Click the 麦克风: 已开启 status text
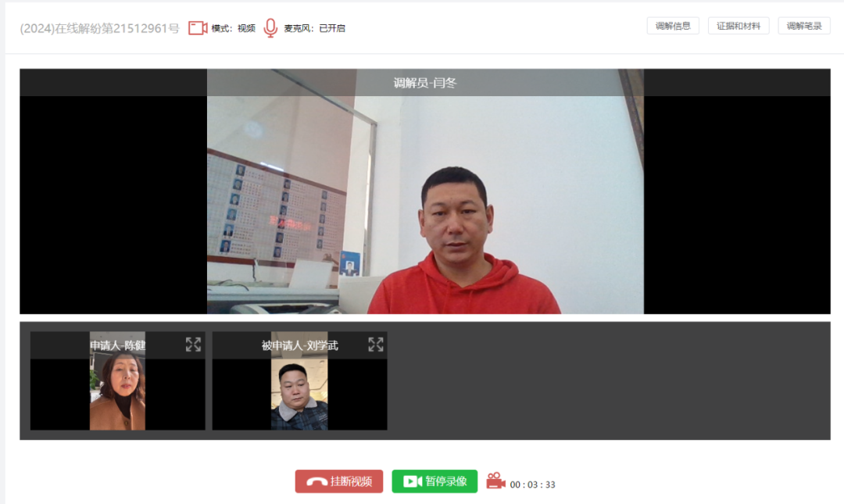Image resolution: width=844 pixels, height=504 pixels. 314,29
